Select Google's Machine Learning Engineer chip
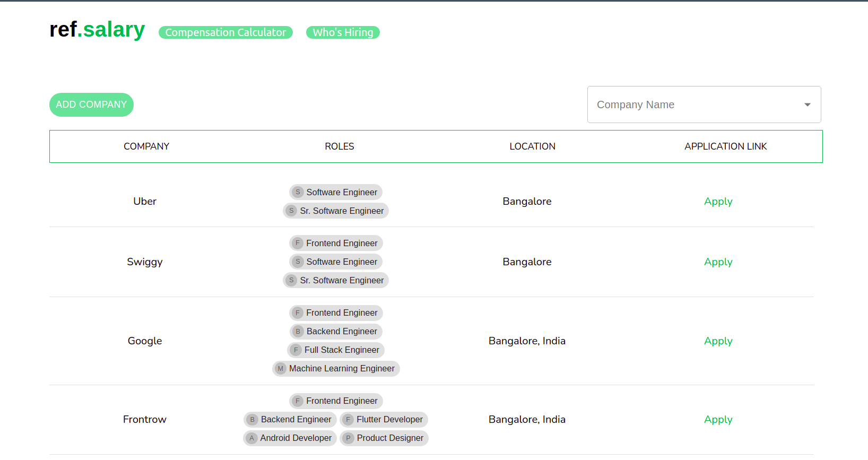Screen dimensions: 868x460 (x=336, y=368)
